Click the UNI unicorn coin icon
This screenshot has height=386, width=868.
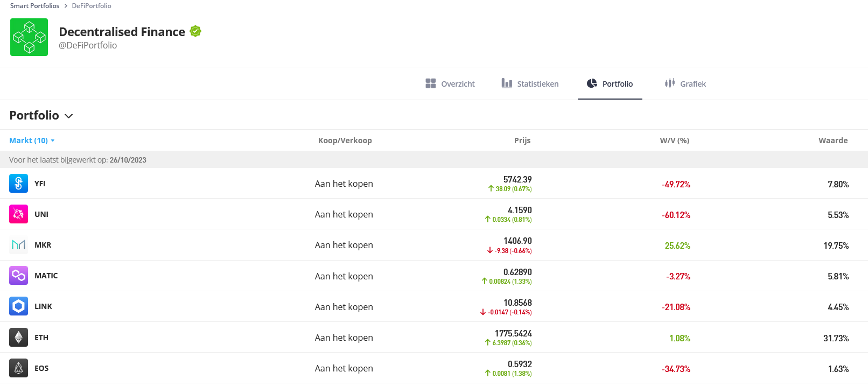tap(18, 214)
